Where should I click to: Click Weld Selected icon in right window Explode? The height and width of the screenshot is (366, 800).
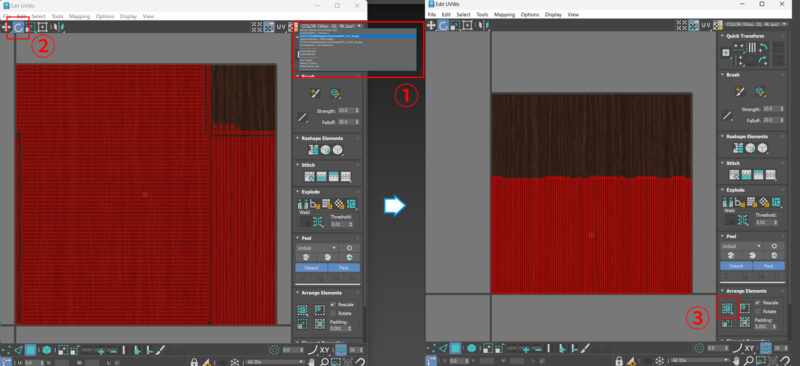tap(742, 219)
